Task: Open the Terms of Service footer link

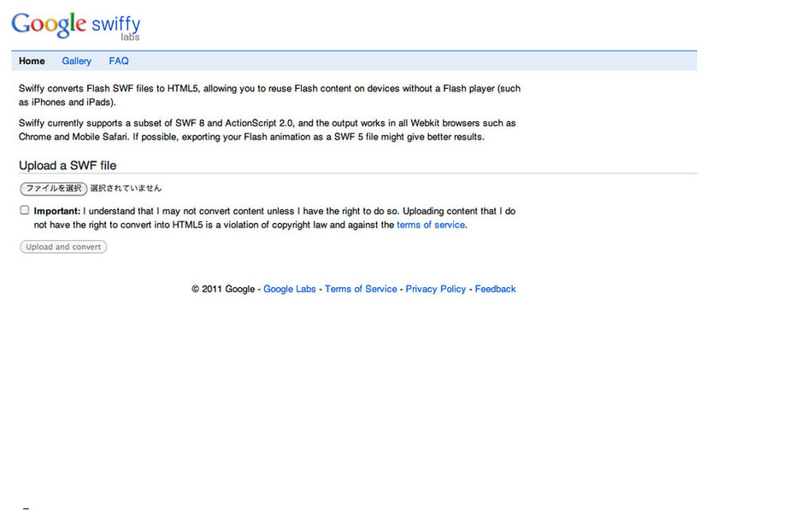Action: (x=361, y=290)
